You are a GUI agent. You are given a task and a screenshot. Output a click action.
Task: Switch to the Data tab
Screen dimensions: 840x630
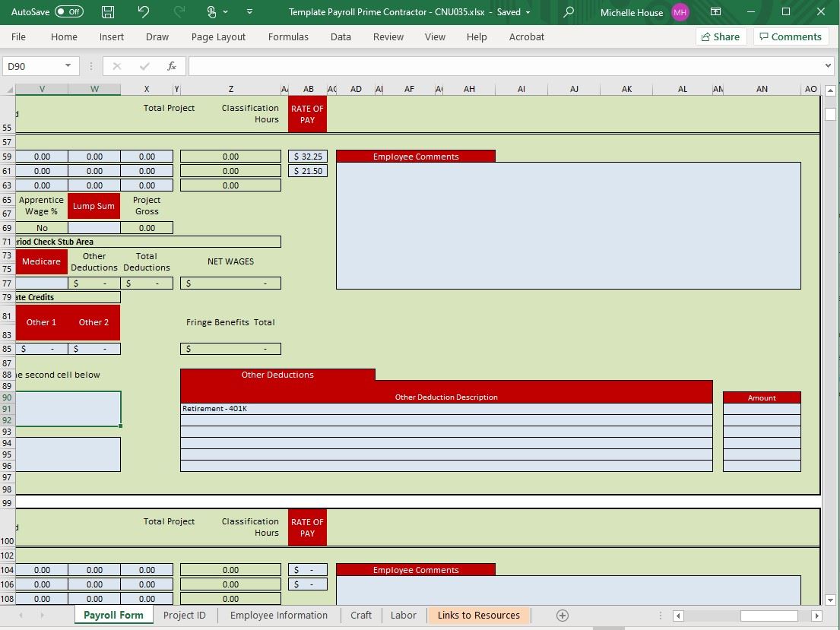tap(341, 37)
